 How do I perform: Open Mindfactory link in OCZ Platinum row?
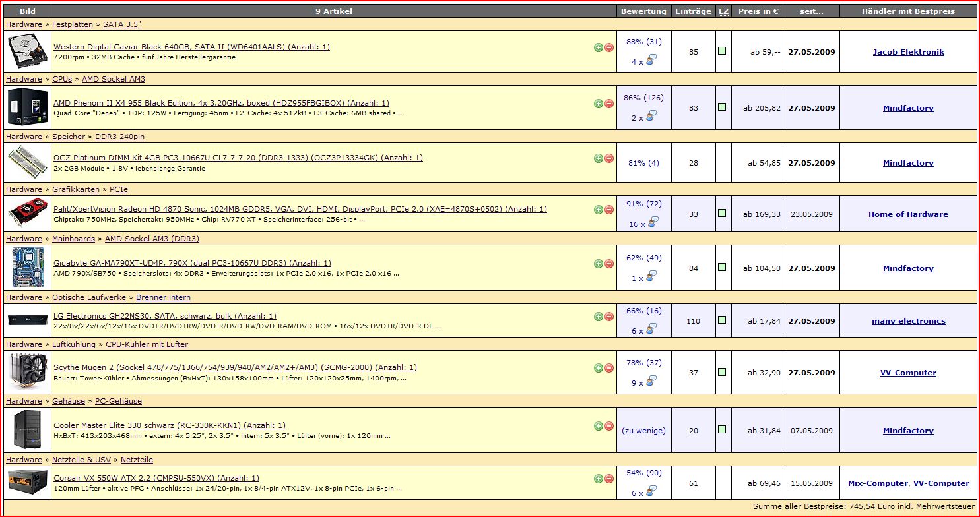point(908,163)
